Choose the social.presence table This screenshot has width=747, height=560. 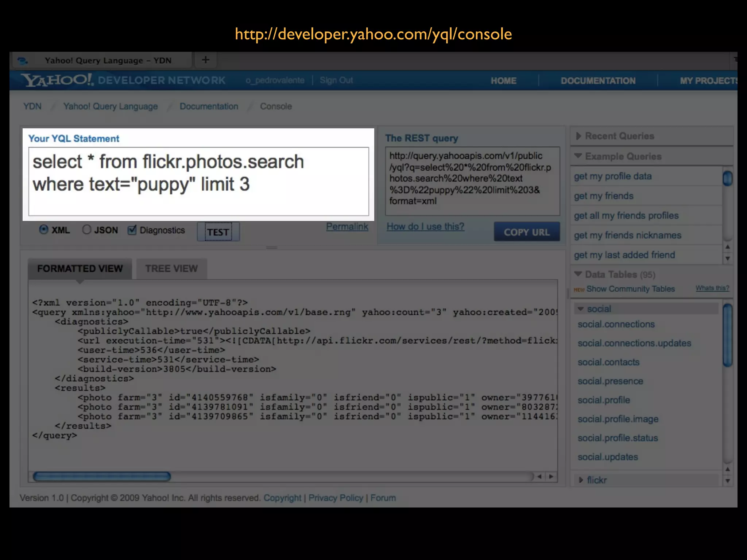coord(610,381)
